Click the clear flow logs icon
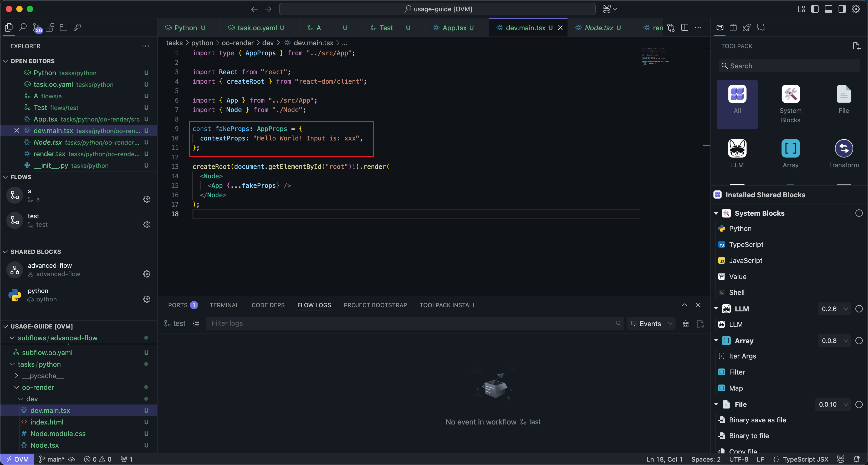The height and width of the screenshot is (465, 868). coord(685,324)
